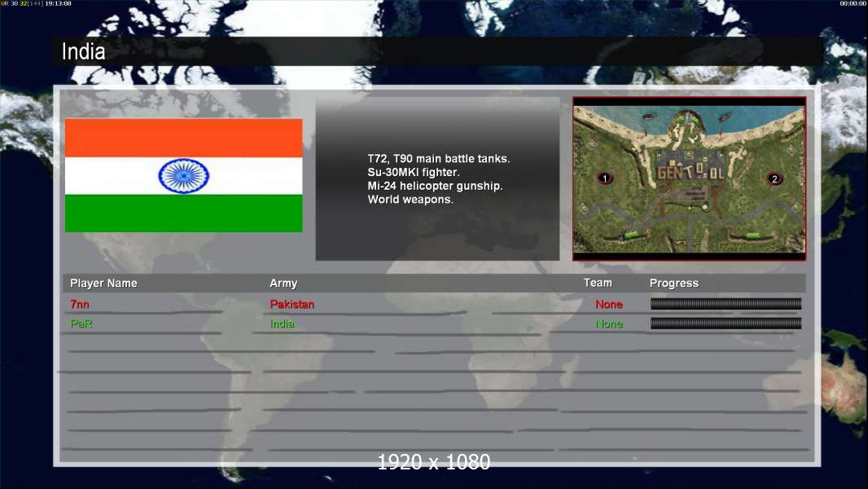
Task: Click the "Player Name" column header
Action: tap(103, 283)
